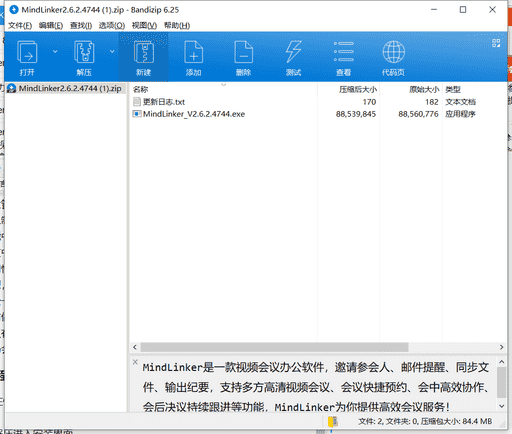
Task: Click the size value 170 for 更新日志.txt
Action: (369, 102)
